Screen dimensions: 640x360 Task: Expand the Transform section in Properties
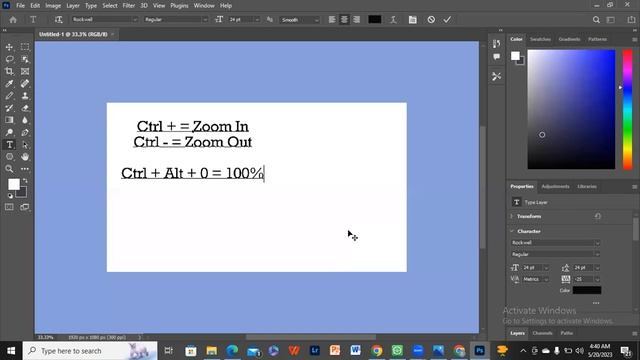512,216
